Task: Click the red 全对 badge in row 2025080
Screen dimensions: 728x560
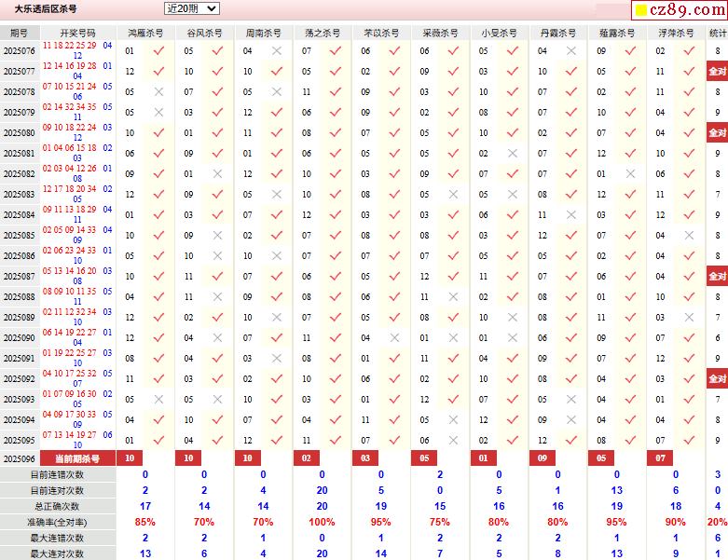Action: (718, 132)
